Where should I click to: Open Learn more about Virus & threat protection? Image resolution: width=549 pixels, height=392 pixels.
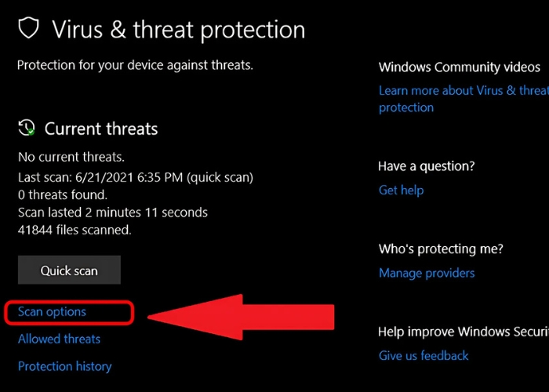[x=463, y=99]
